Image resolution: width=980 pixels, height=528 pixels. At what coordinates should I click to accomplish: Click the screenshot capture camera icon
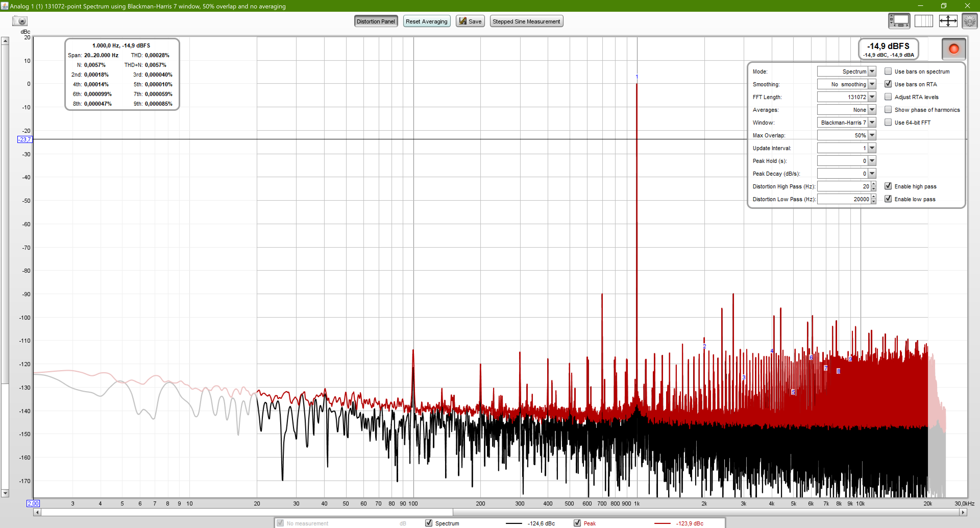click(x=20, y=21)
